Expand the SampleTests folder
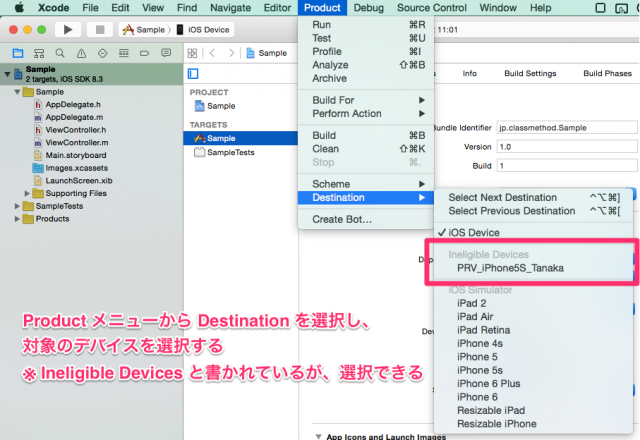The height and width of the screenshot is (440, 640). click(17, 206)
